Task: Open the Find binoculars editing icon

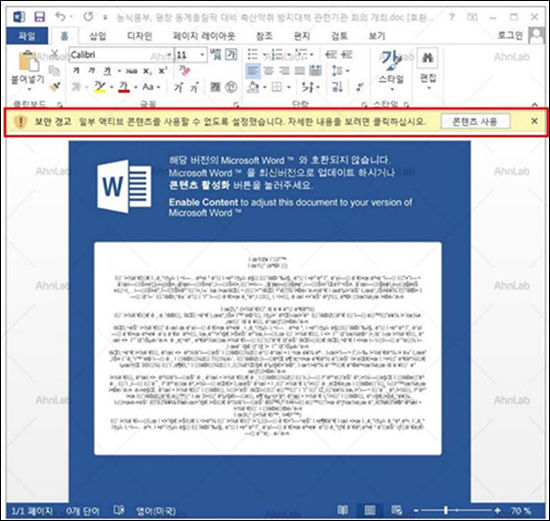Action: (428, 58)
